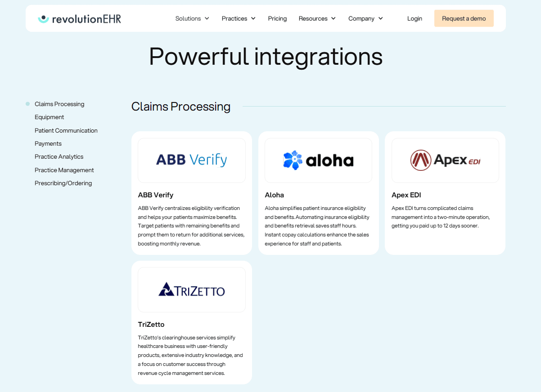Open the ABB Verify logo card

pyautogui.click(x=192, y=160)
